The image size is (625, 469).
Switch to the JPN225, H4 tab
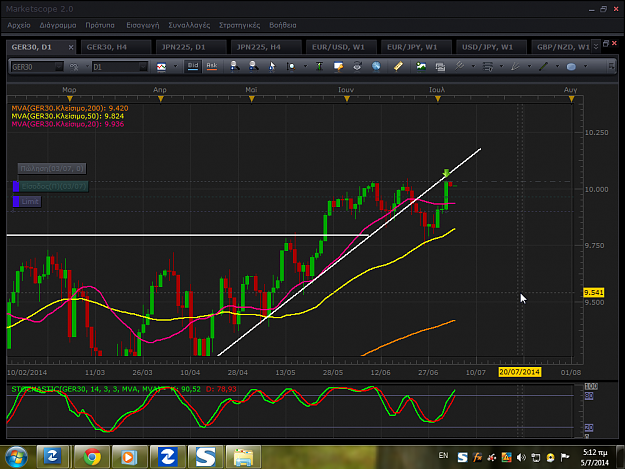coord(266,47)
